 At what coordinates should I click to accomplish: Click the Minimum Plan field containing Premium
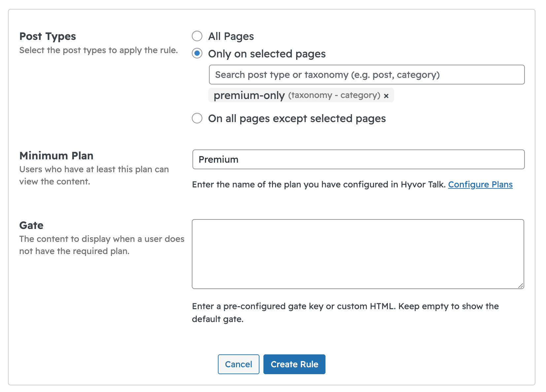(358, 159)
